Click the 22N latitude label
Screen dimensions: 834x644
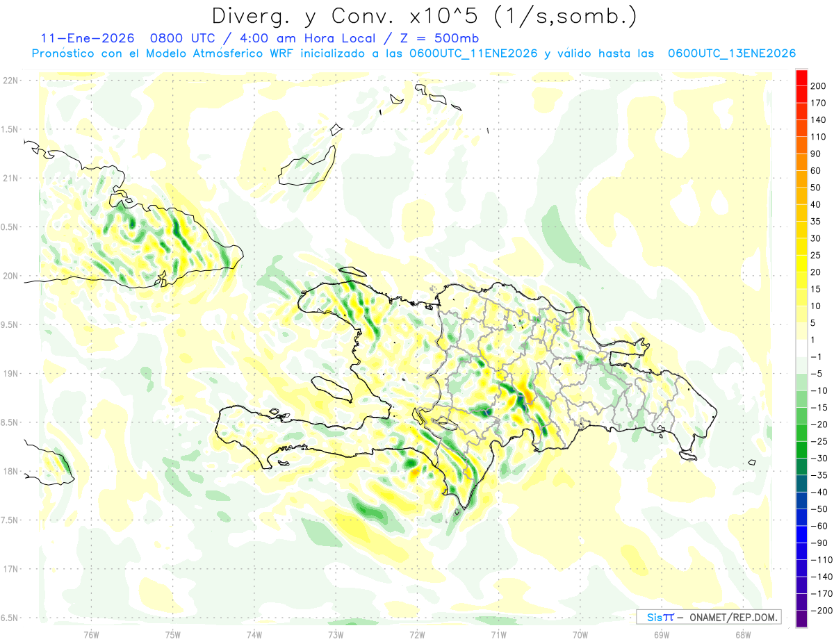10,81
